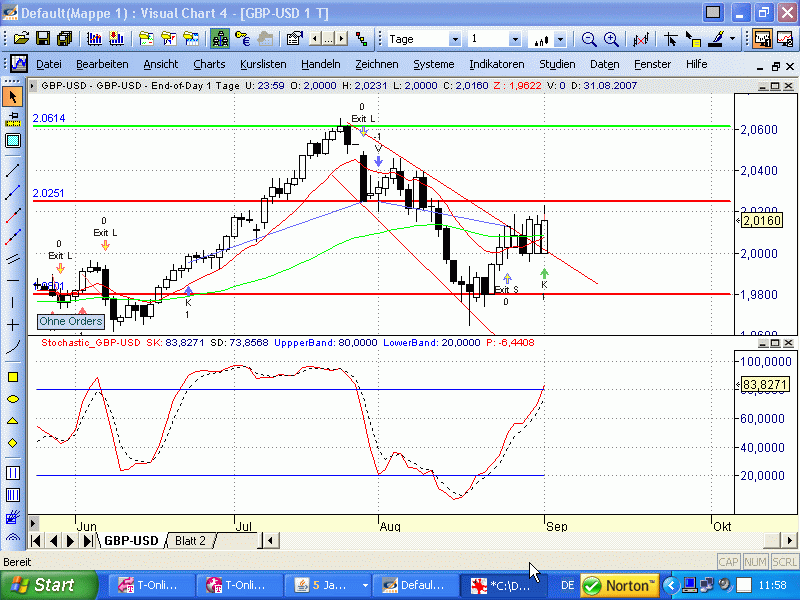Select the yellow triangle drawing tool
The width and height of the screenshot is (800, 600).
tap(13, 421)
